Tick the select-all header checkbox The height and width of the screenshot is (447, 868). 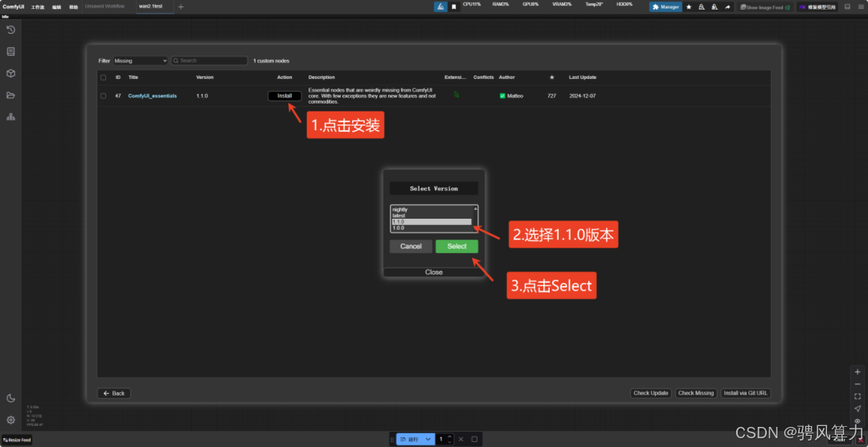pos(103,77)
